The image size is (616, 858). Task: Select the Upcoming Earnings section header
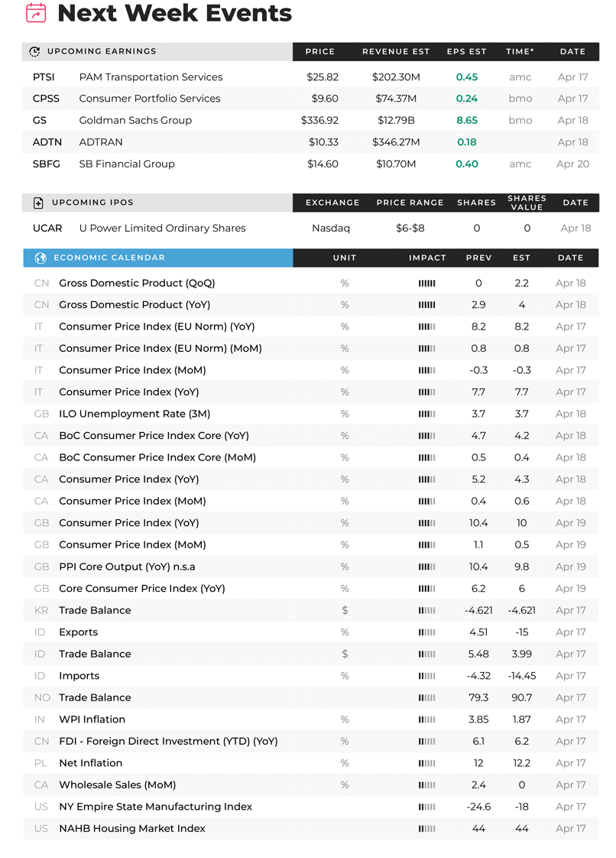coord(157,51)
